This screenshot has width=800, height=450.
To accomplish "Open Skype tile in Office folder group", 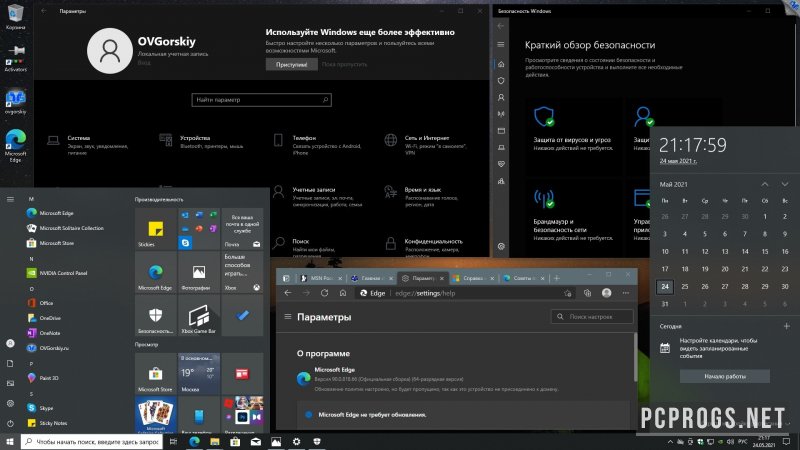I will tap(185, 243).
